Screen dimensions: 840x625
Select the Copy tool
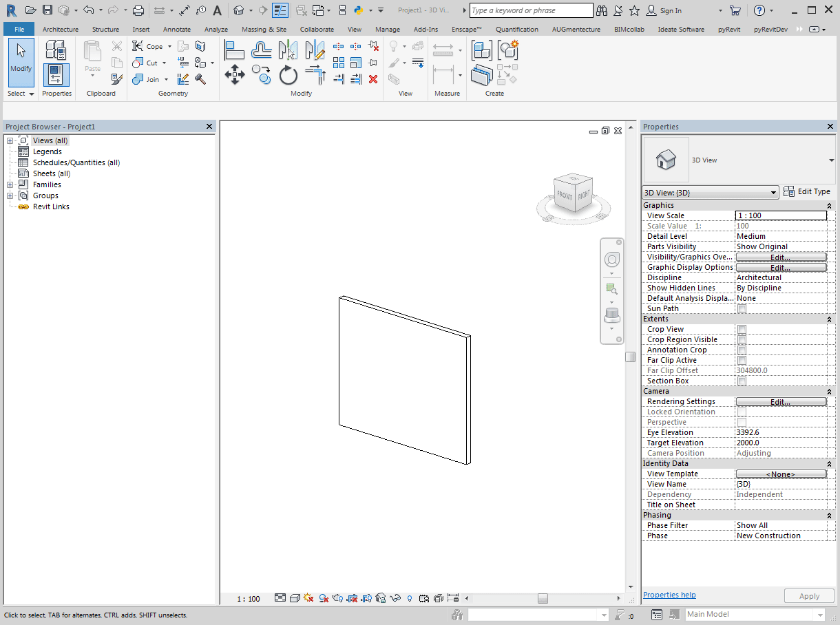point(260,76)
